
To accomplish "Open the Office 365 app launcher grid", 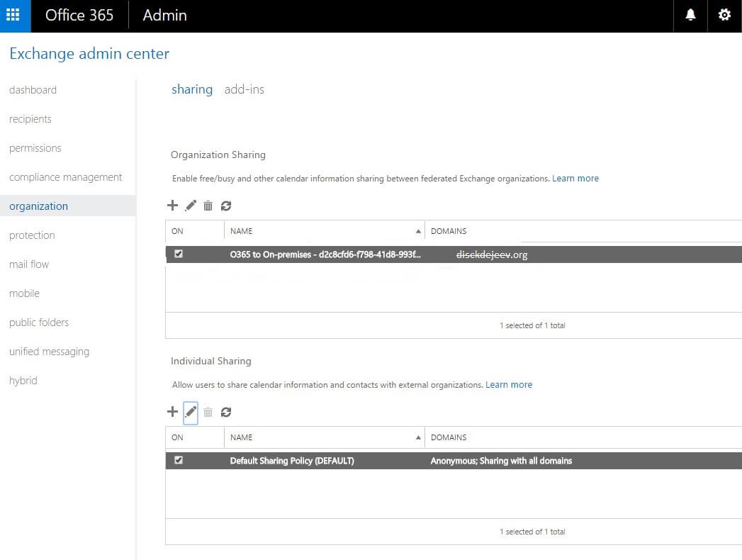I will coord(15,16).
